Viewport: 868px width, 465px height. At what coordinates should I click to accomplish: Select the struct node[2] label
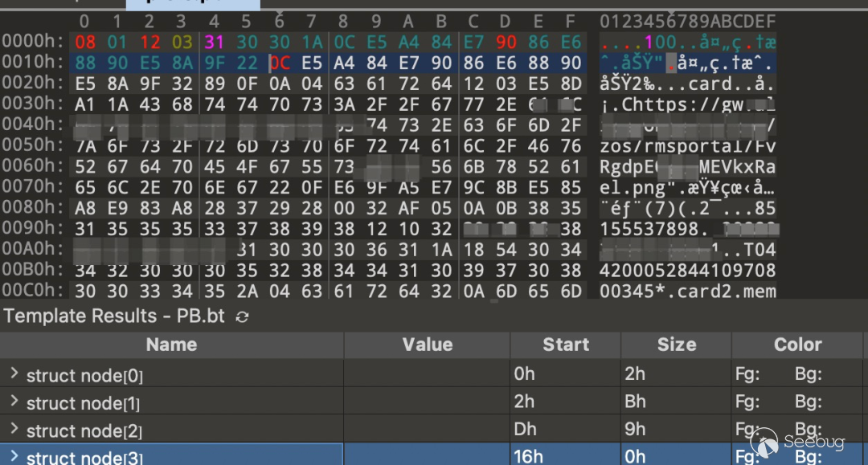click(84, 430)
